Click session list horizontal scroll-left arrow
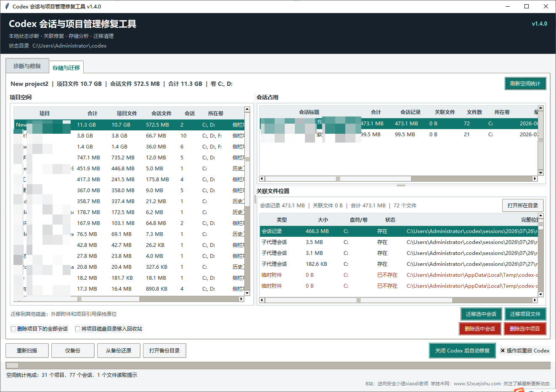Image resolution: width=556 pixels, height=392 pixels. (262, 179)
